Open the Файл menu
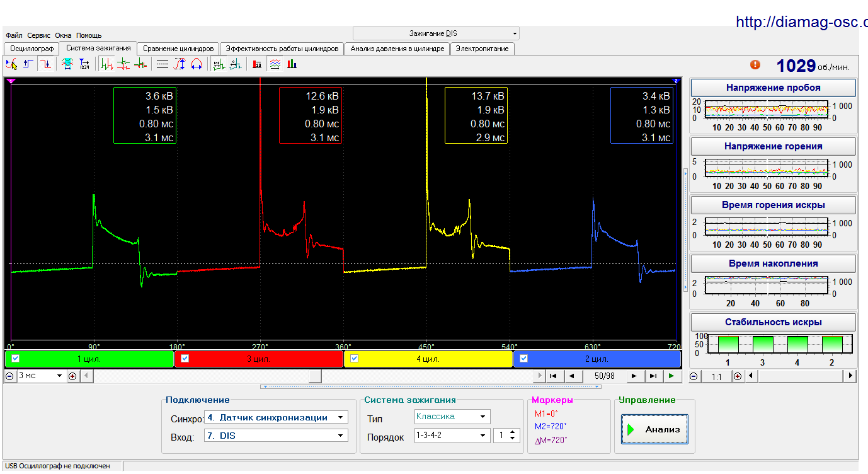Screen dimensions: 868x474 coord(14,35)
